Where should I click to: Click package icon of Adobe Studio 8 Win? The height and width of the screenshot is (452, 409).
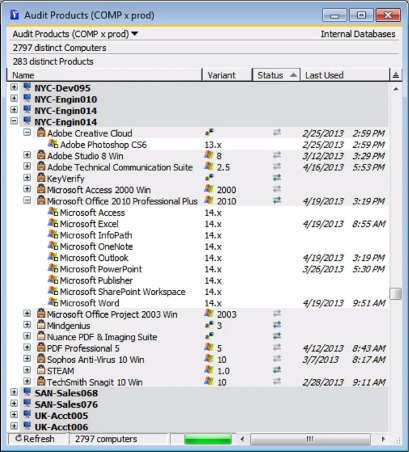(41, 155)
